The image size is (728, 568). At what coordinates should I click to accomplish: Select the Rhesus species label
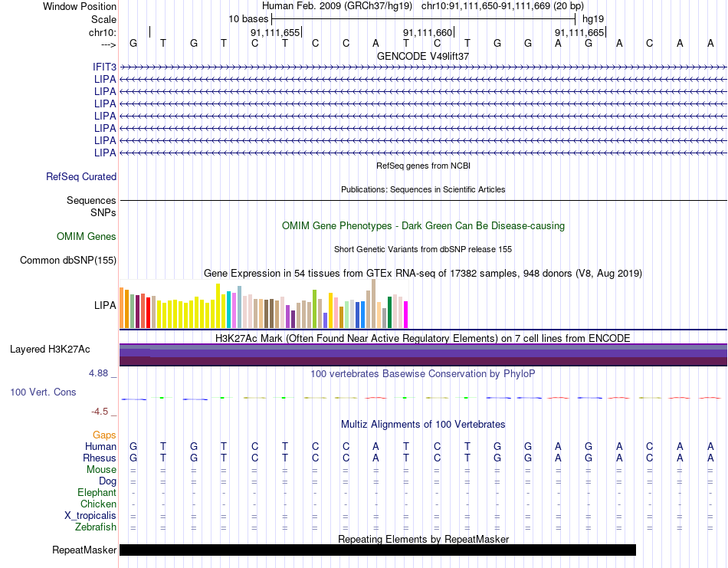pos(100,458)
